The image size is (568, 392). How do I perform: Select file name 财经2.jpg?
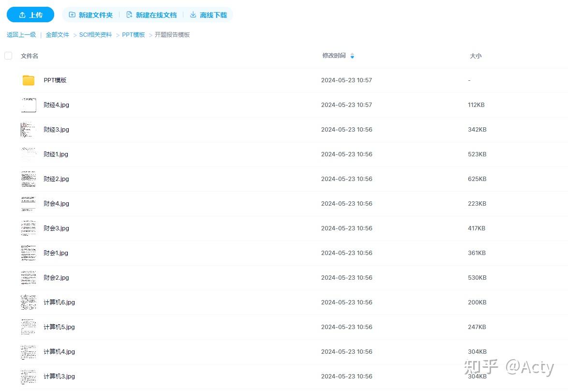pyautogui.click(x=56, y=179)
